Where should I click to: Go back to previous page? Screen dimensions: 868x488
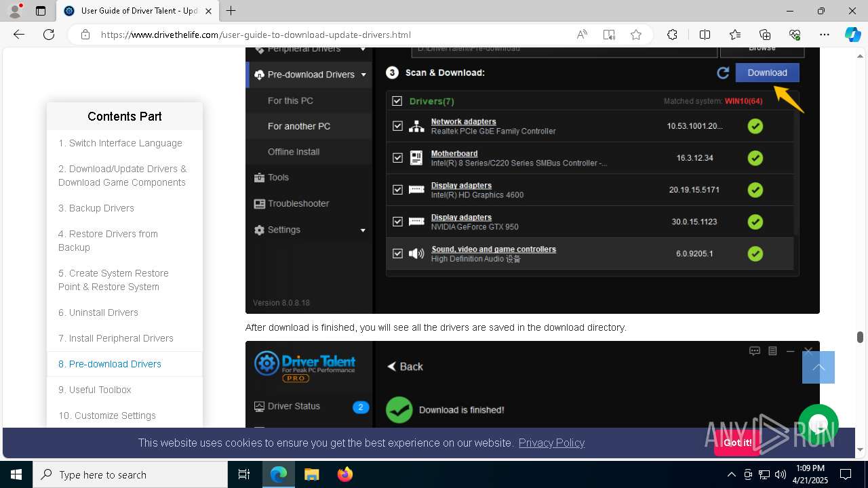tap(19, 35)
